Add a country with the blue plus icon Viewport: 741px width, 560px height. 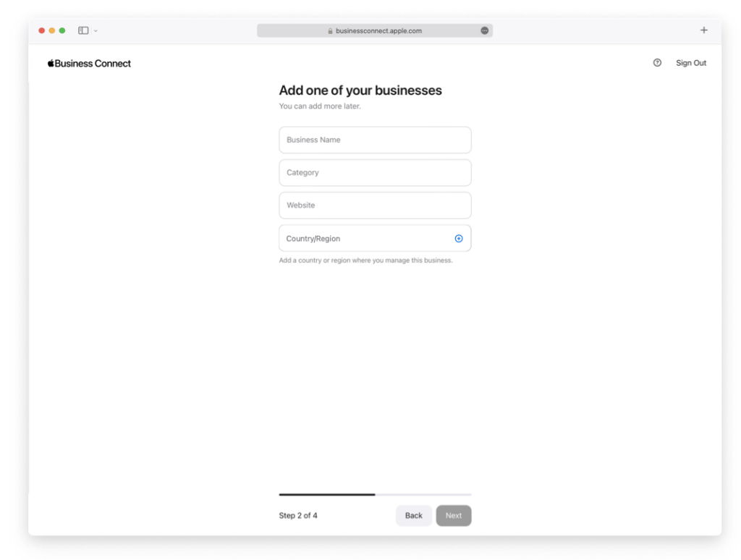coord(458,239)
